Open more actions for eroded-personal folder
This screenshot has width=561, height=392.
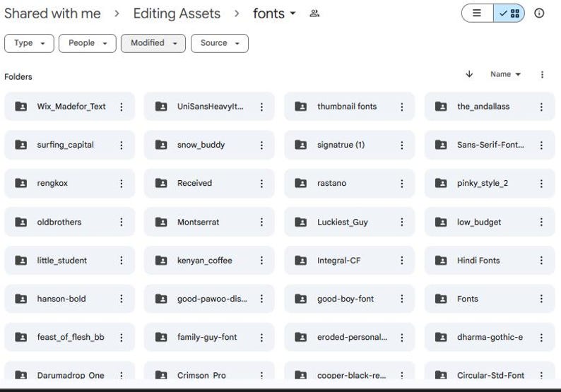pos(402,338)
